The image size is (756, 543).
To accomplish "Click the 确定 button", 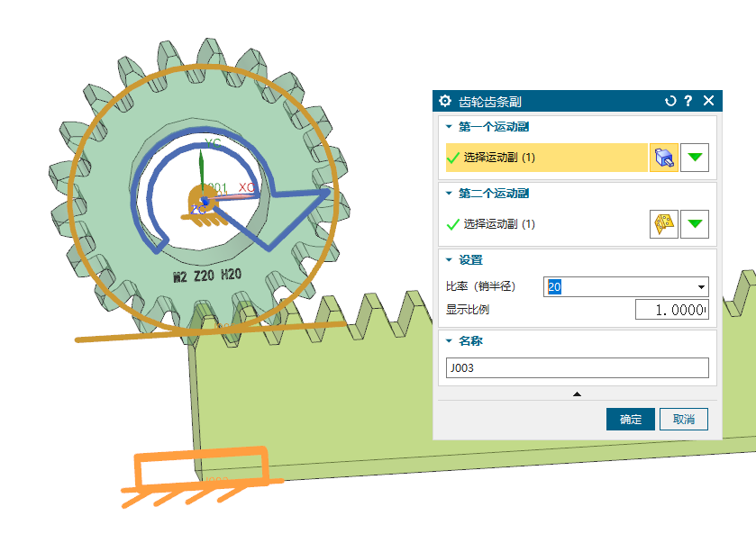I will point(630,419).
